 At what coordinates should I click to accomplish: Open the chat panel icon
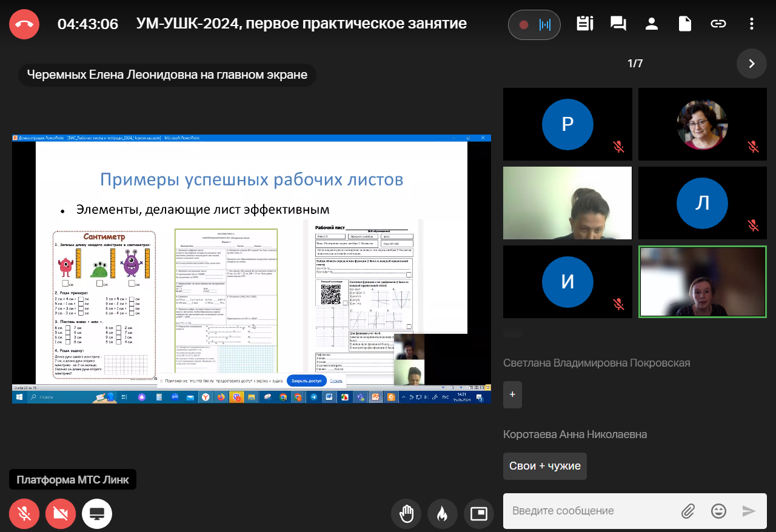click(x=618, y=24)
